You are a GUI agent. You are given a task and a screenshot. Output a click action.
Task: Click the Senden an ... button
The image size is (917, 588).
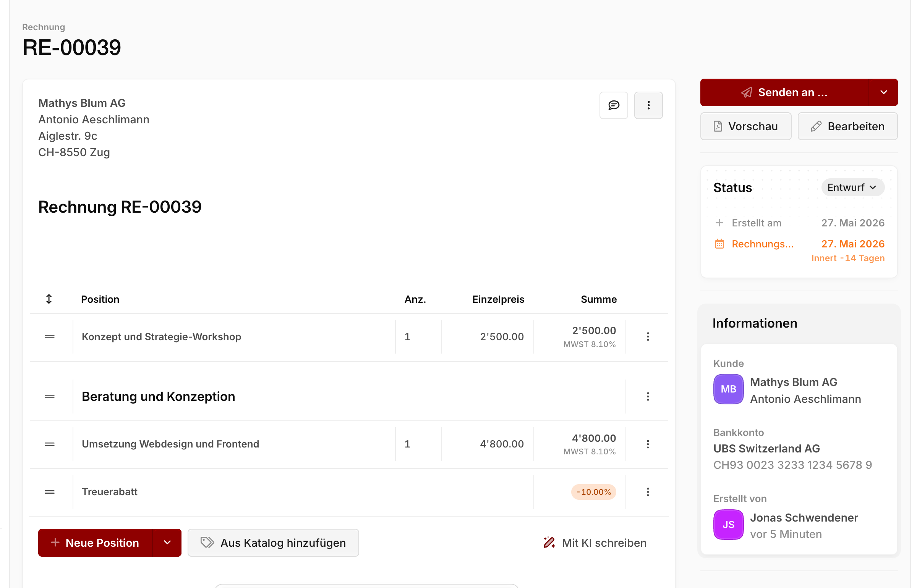pos(785,92)
